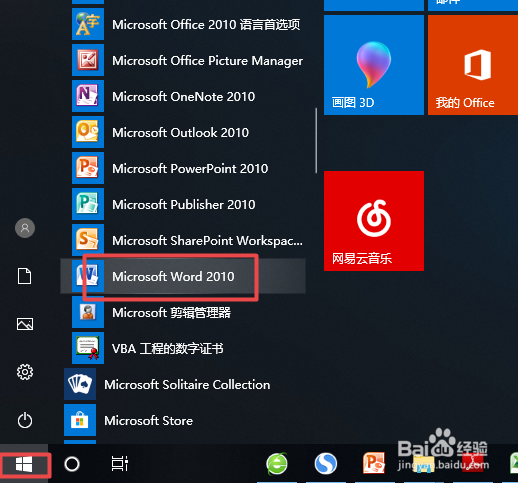Open the user account icon
The height and width of the screenshot is (483, 518).
coord(25,228)
